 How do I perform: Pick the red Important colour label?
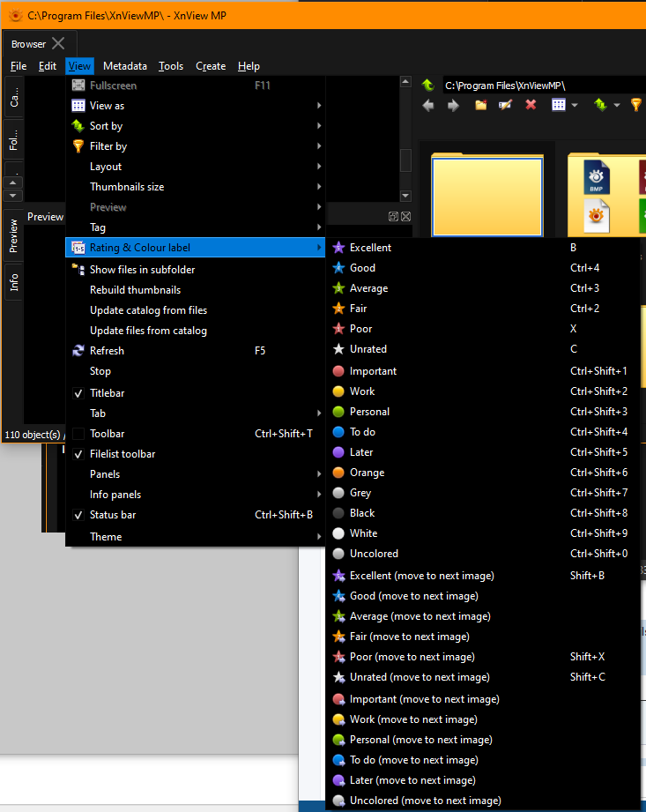click(482, 371)
